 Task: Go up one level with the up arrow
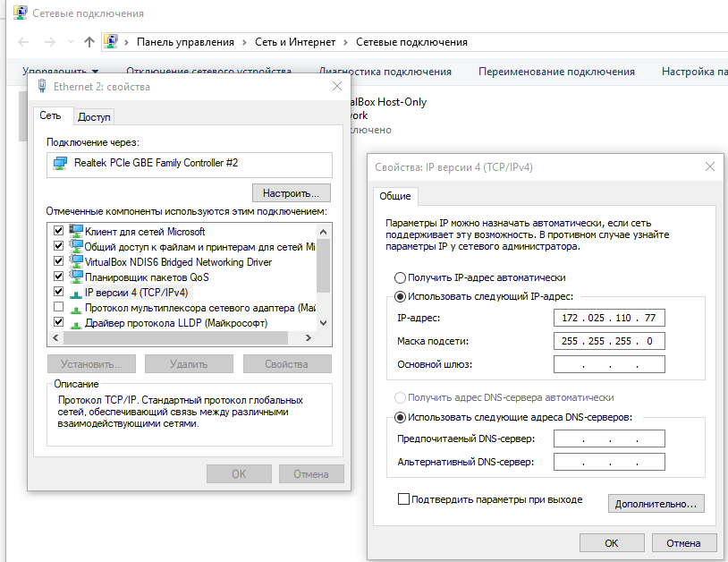89,42
